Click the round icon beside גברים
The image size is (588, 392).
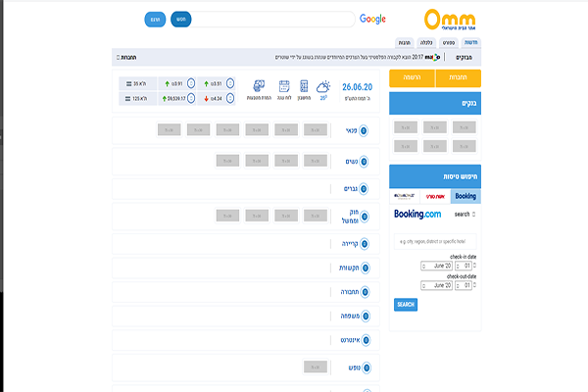364,188
